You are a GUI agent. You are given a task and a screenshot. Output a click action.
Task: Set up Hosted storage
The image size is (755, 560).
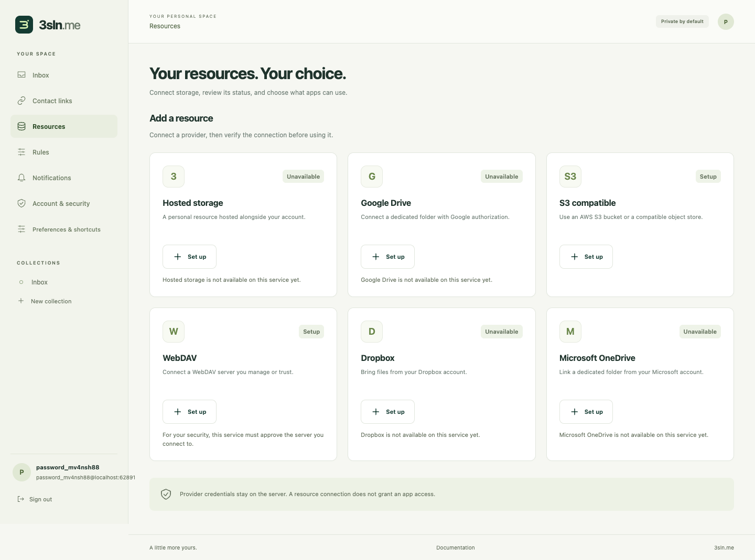coord(189,257)
